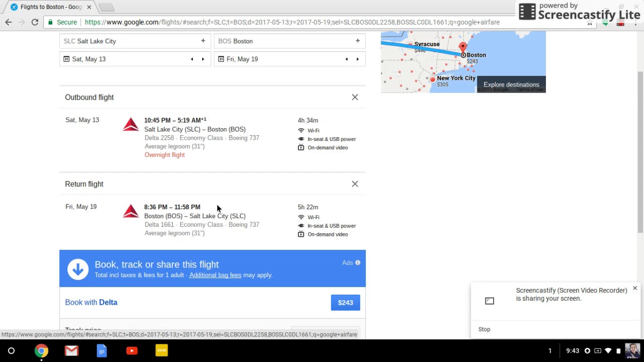Click the Screencastify notification icon
The width and height of the screenshot is (644, 362).
(x=490, y=301)
